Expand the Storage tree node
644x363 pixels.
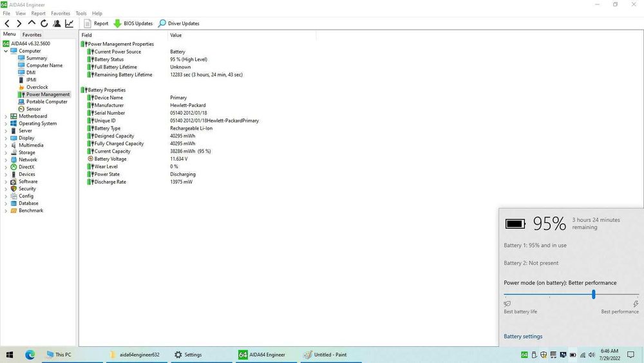point(6,153)
